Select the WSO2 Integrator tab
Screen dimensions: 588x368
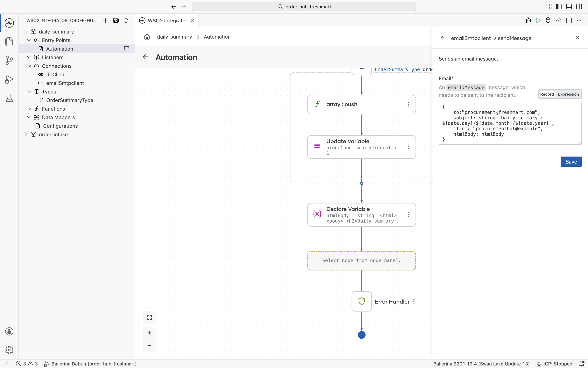[167, 20]
